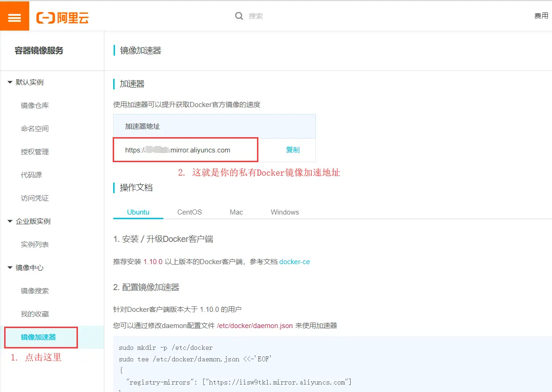The width and height of the screenshot is (552, 392).
Task: Select 访问凭证 from the sidebar
Action: click(x=34, y=198)
